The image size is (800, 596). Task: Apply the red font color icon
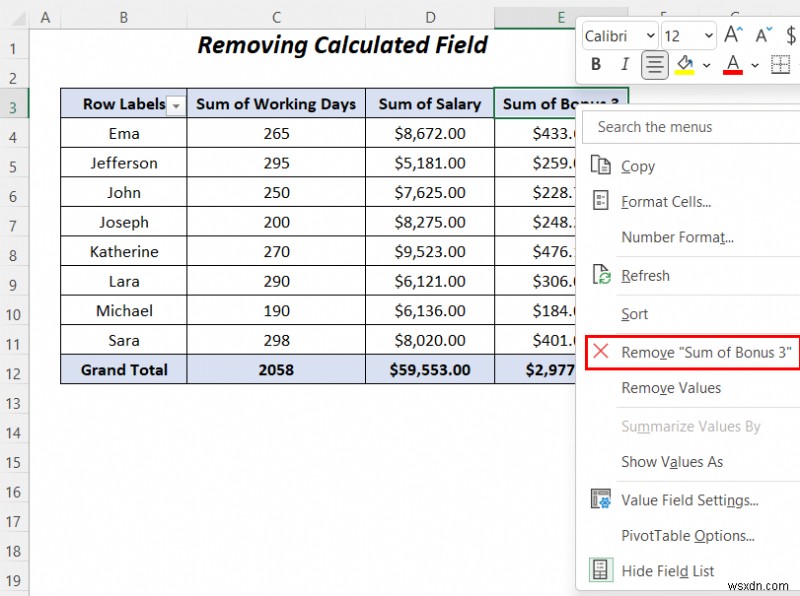pyautogui.click(x=733, y=65)
